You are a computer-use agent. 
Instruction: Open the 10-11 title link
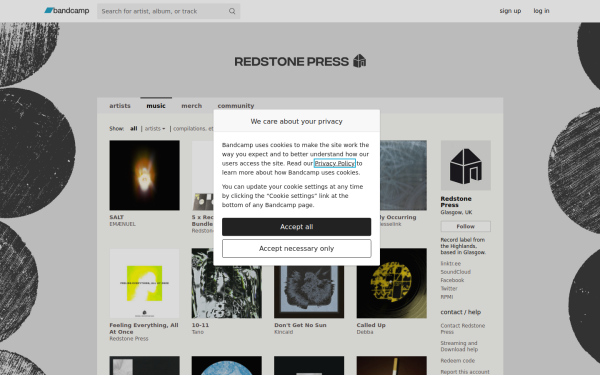point(200,325)
